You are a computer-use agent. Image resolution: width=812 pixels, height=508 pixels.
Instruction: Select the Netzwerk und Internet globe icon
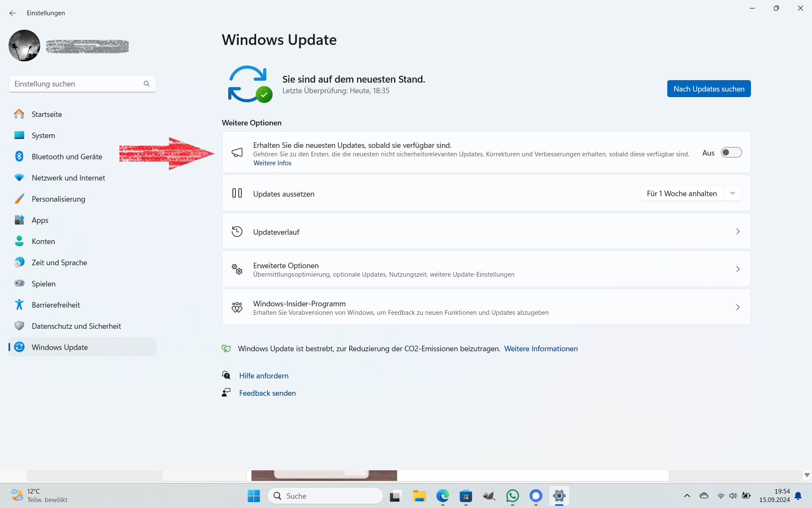[19, 178]
